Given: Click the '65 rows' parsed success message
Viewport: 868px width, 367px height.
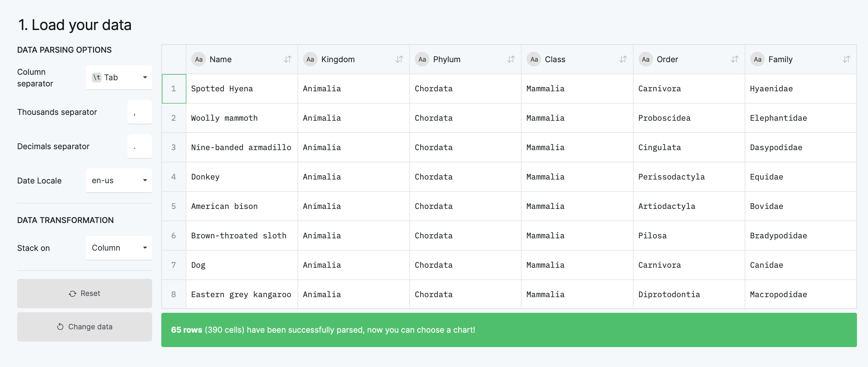Looking at the screenshot, I should point(509,330).
